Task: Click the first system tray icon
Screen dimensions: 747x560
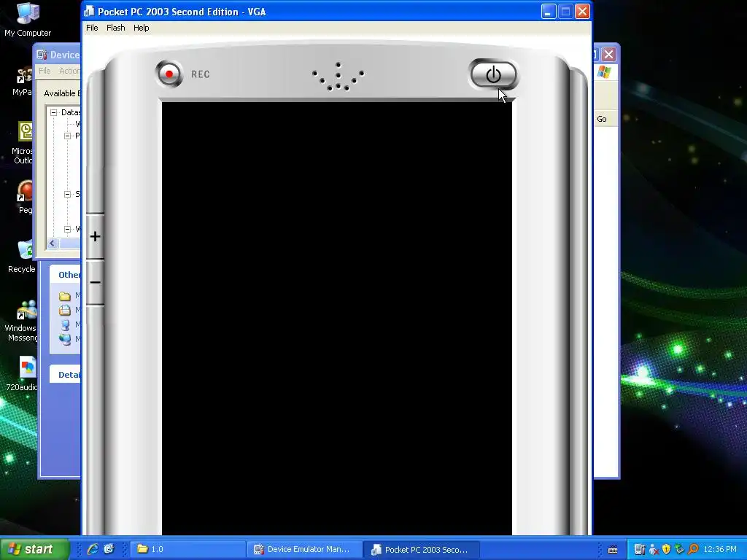Action: tap(640, 550)
